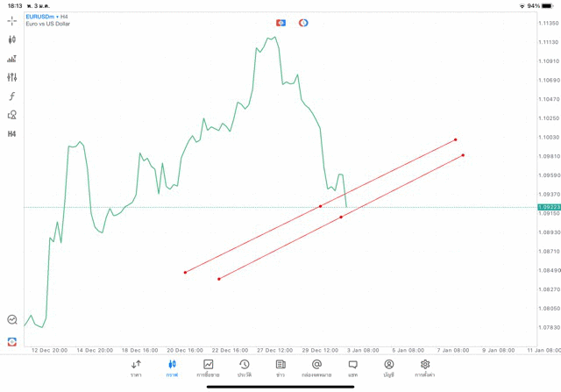Open the History (ประวัติ) tab

tap(245, 367)
